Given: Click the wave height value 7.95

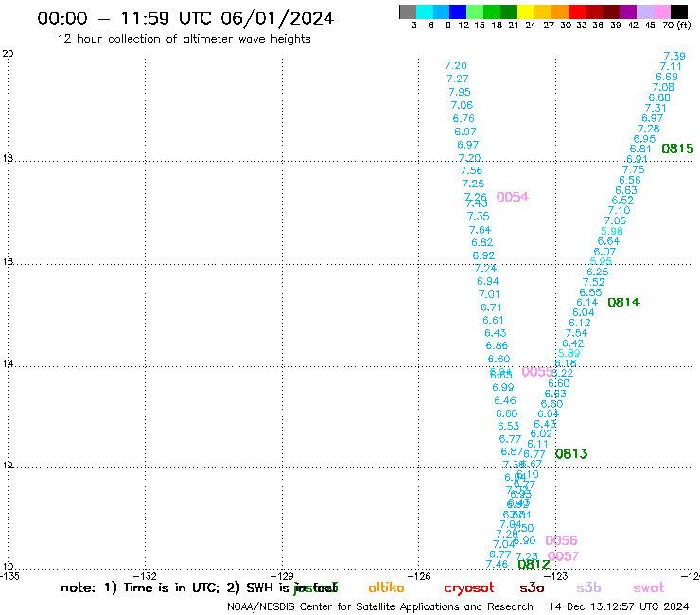Looking at the screenshot, I should pos(460,92).
